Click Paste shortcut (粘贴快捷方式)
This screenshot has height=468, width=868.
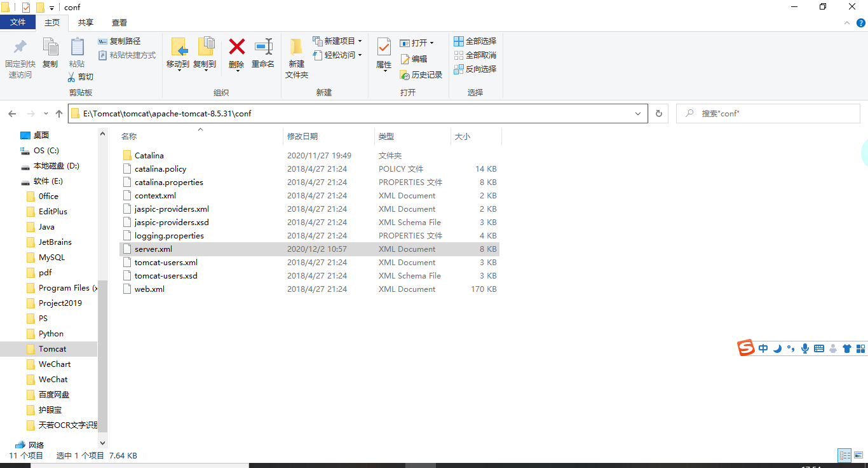127,55
